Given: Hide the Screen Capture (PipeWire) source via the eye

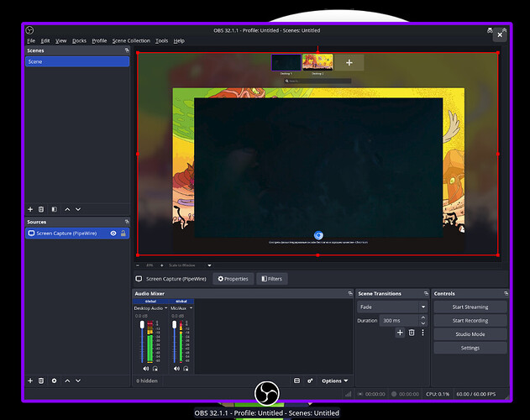Looking at the screenshot, I should point(113,233).
